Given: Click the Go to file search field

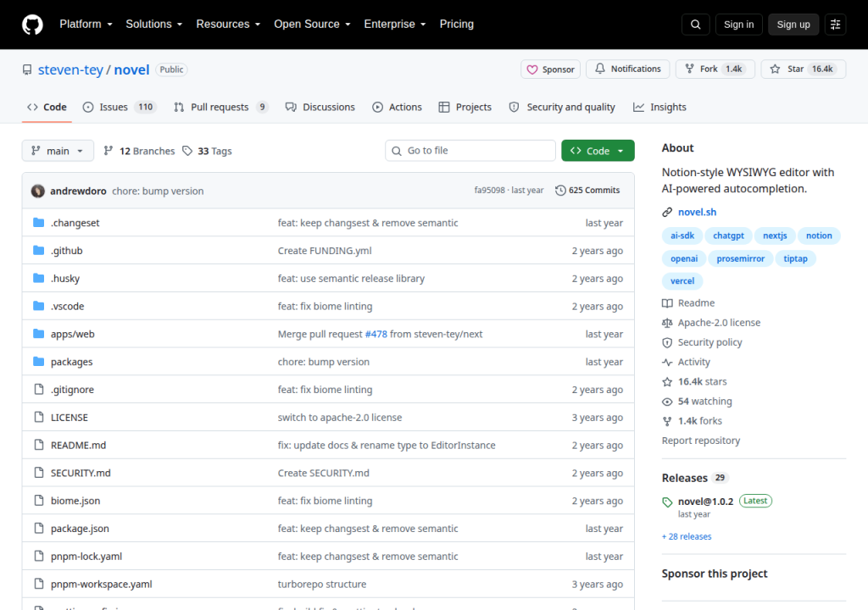Looking at the screenshot, I should tap(470, 151).
